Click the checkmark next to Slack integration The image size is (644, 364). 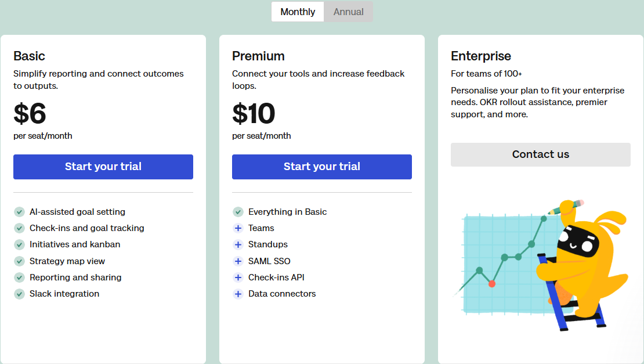tap(19, 294)
